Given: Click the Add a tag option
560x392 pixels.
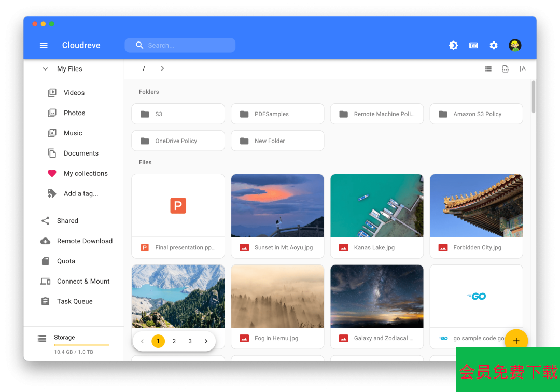Looking at the screenshot, I should pos(81,193).
